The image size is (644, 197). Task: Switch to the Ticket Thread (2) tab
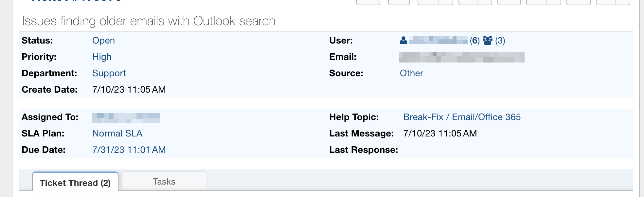(75, 183)
